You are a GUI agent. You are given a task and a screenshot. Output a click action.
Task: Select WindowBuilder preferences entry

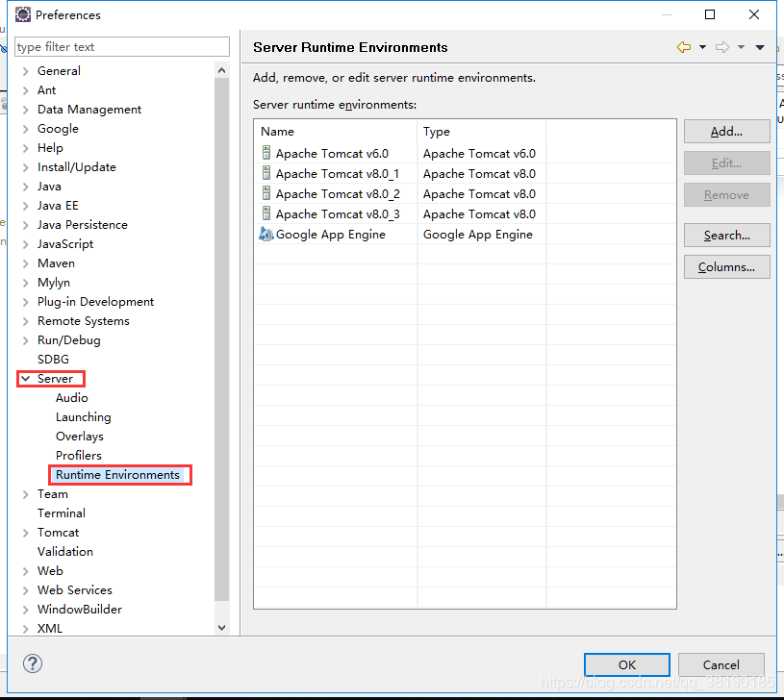[x=80, y=610]
